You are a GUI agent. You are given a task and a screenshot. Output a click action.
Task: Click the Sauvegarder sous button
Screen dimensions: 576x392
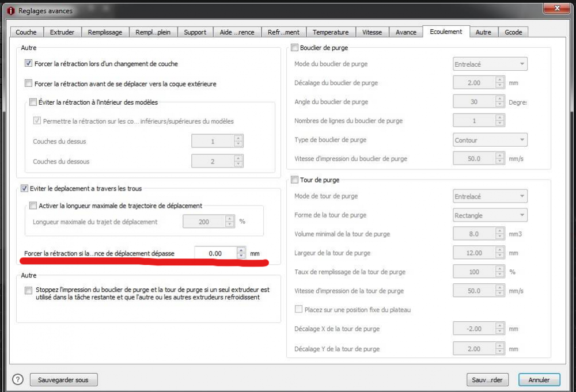(x=63, y=380)
